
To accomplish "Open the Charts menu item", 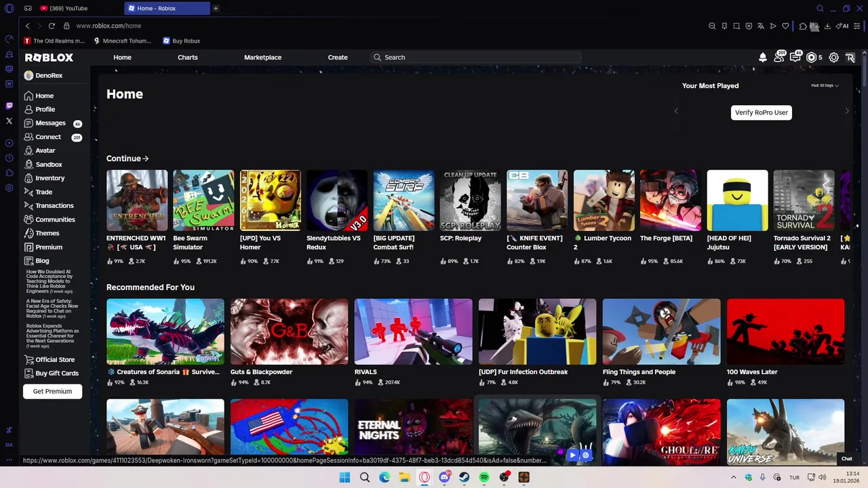I will pyautogui.click(x=188, y=58).
